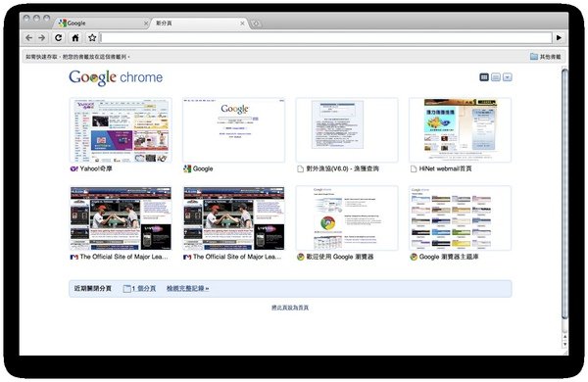Select the second tab named 新分頁
The width and height of the screenshot is (588, 382).
(x=198, y=24)
